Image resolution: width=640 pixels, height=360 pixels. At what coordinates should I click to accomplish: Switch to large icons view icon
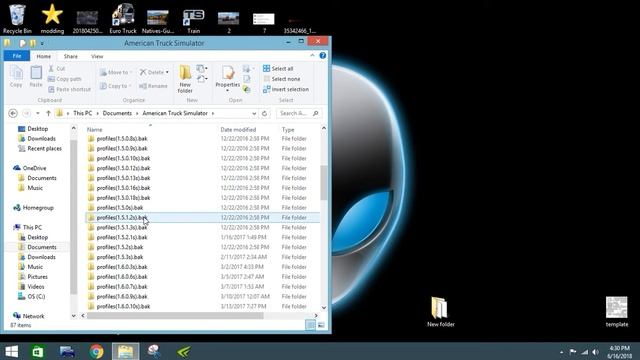(321, 325)
